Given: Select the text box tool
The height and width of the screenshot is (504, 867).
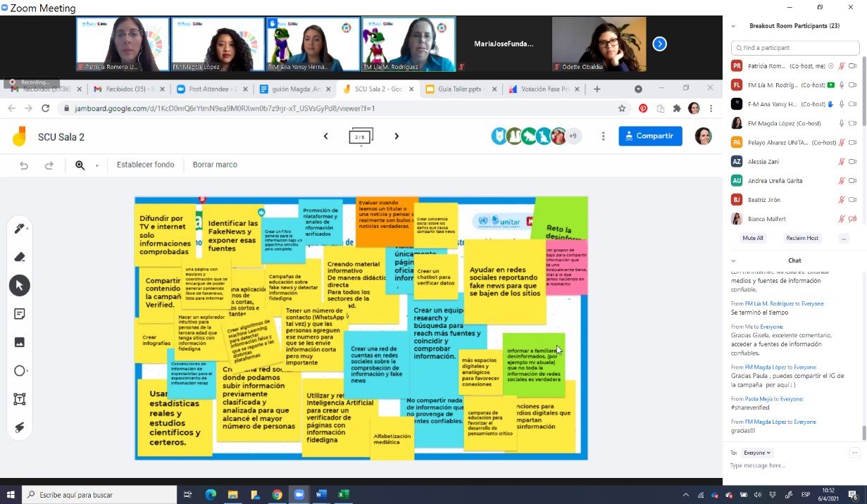Looking at the screenshot, I should [20, 399].
